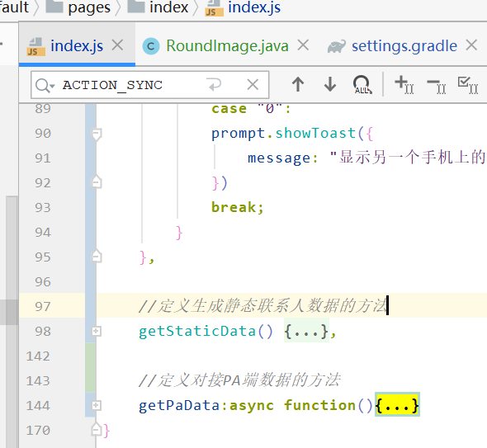The image size is (487, 448).
Task: Open pages folder in breadcrumb
Action: coord(89,7)
